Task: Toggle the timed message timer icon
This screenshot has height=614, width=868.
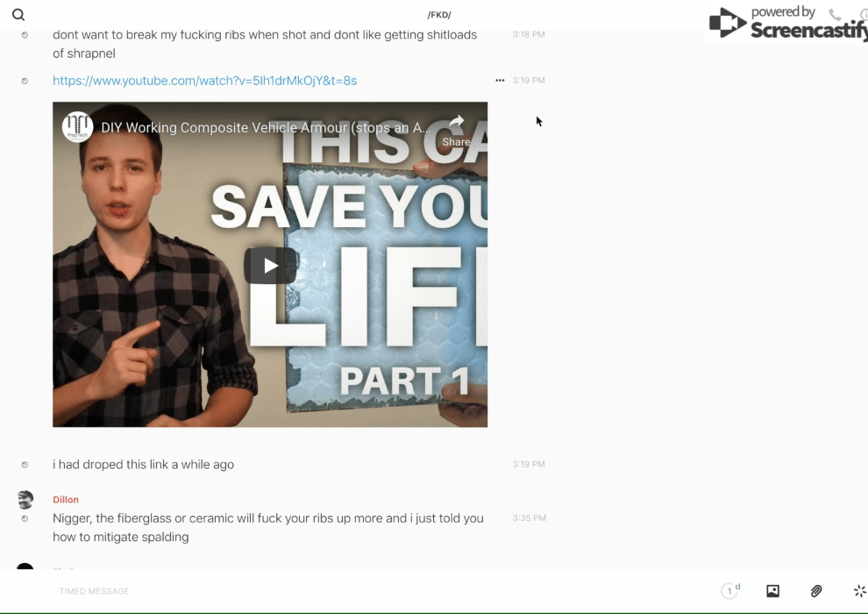Action: 729,591
